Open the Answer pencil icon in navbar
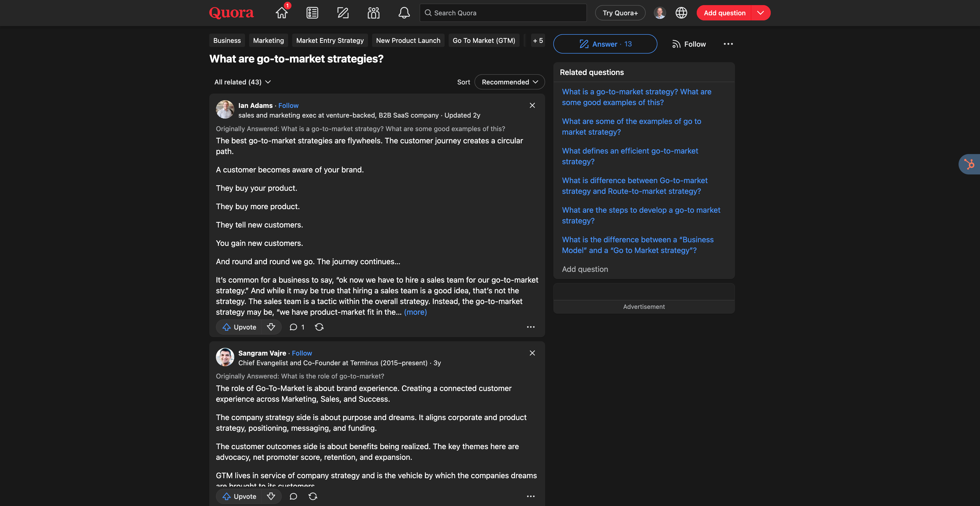The image size is (980, 506). tap(343, 13)
